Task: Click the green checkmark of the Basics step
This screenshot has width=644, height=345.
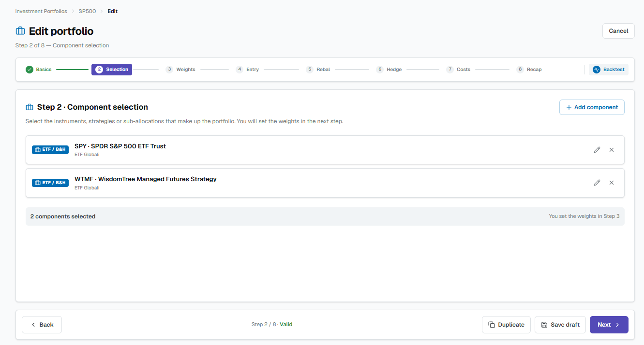Action: point(30,70)
